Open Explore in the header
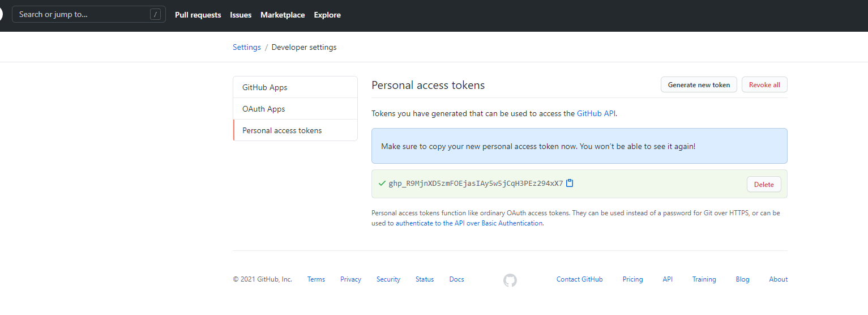868x315 pixels. 327,15
